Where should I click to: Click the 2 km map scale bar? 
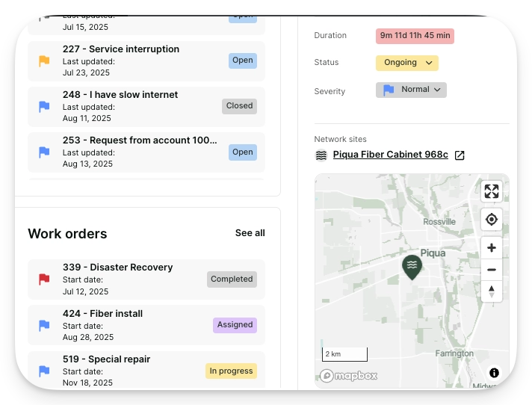pyautogui.click(x=344, y=354)
